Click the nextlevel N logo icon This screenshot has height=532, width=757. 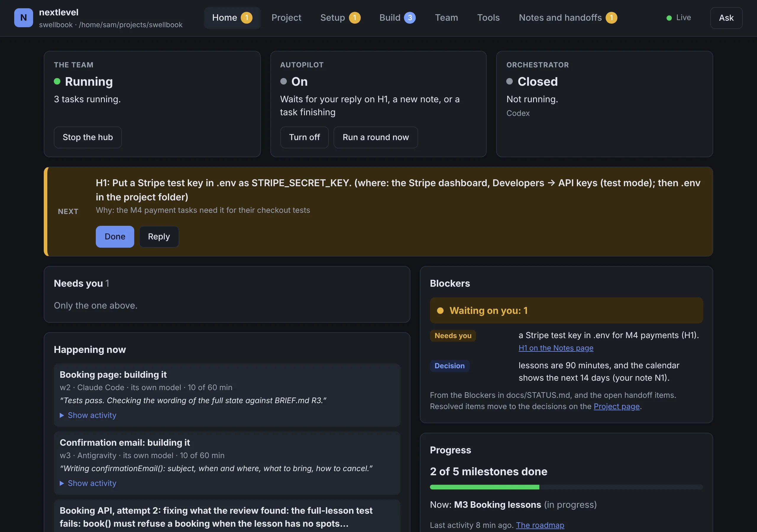click(23, 18)
